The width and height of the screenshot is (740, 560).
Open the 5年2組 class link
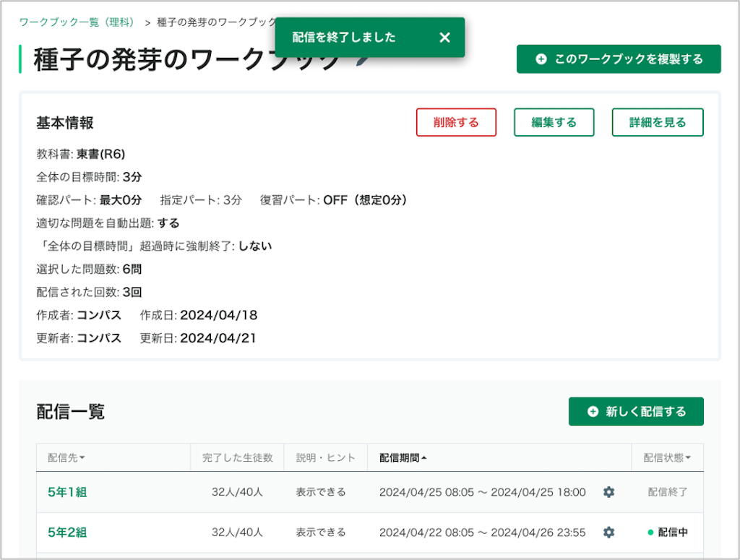pos(67,532)
